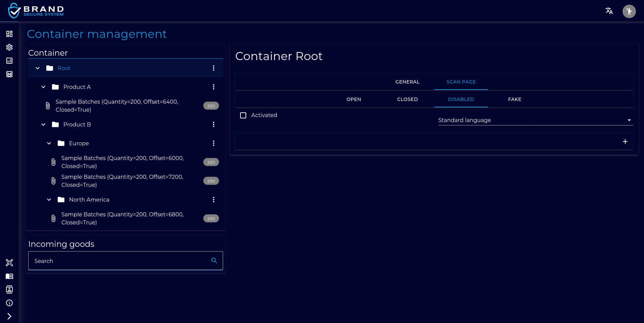Select the FAKE sub-tab
This screenshot has width=644, height=323.
pyautogui.click(x=515, y=99)
